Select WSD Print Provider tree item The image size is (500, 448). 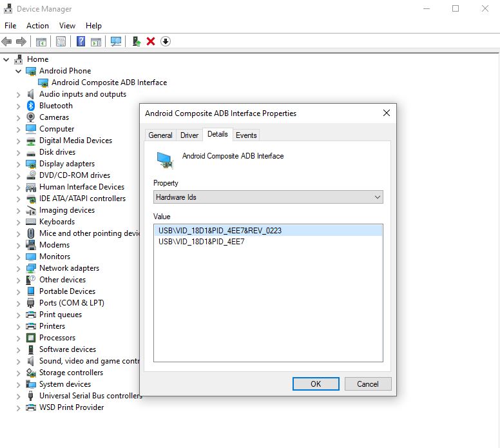pos(72,407)
